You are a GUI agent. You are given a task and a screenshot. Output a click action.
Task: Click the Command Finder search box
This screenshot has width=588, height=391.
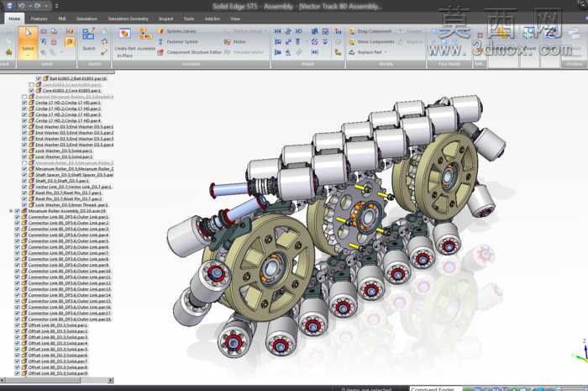point(435,388)
